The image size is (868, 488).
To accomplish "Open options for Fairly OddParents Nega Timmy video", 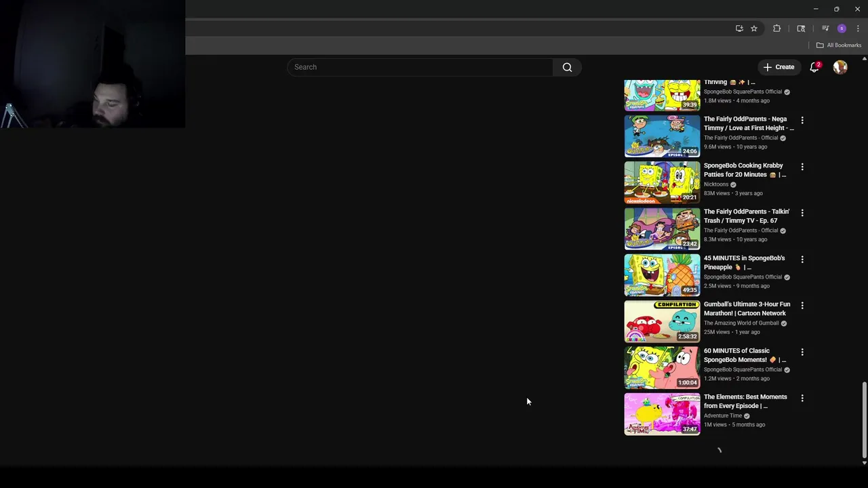I will pos(802,120).
